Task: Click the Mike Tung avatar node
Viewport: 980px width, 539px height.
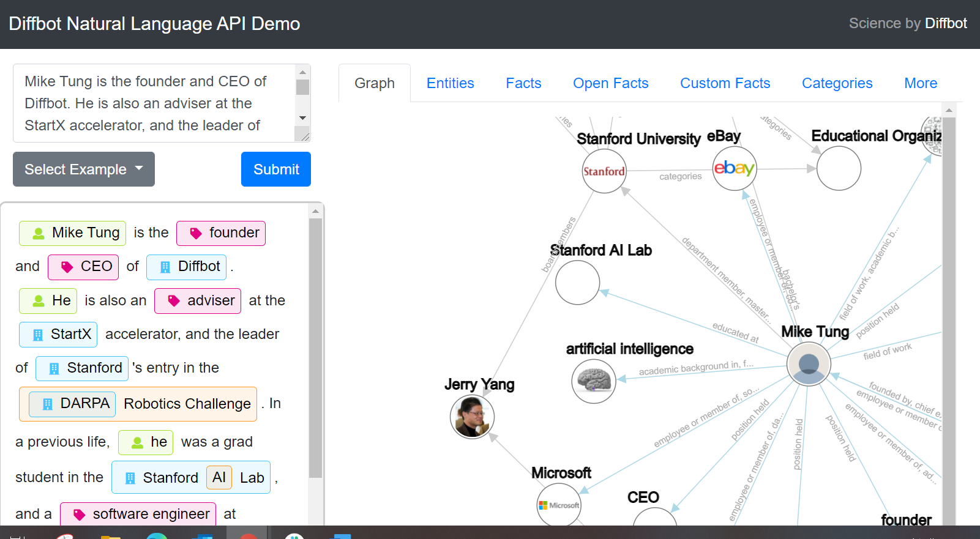Action: click(x=809, y=364)
